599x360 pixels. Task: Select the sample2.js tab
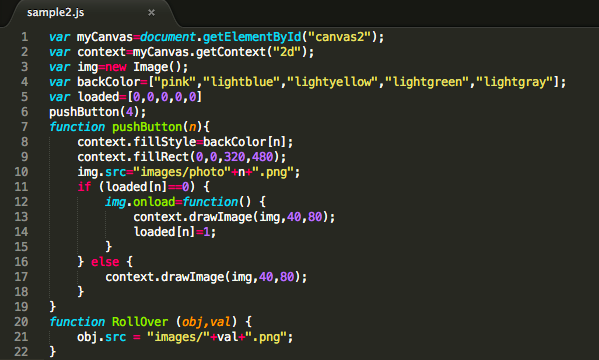click(56, 13)
